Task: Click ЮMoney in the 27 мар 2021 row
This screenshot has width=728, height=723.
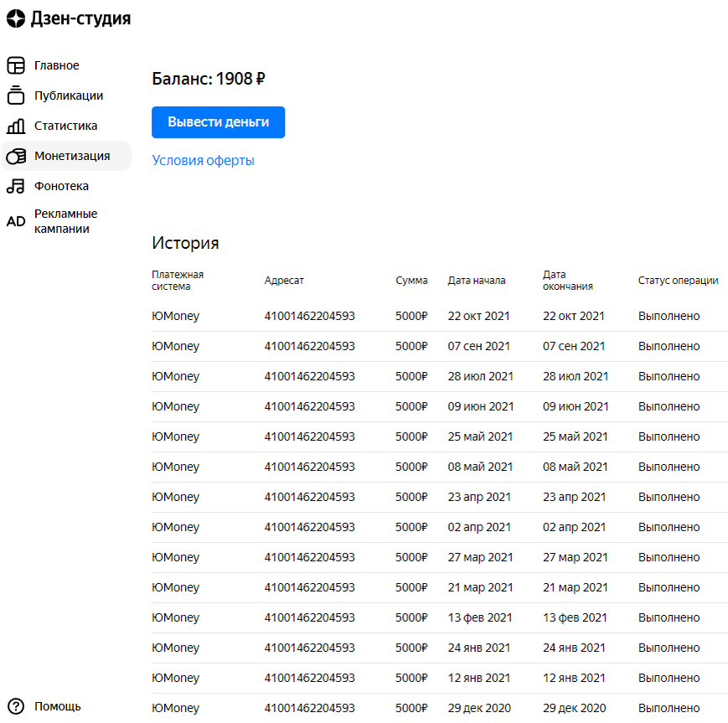Action: coord(175,558)
